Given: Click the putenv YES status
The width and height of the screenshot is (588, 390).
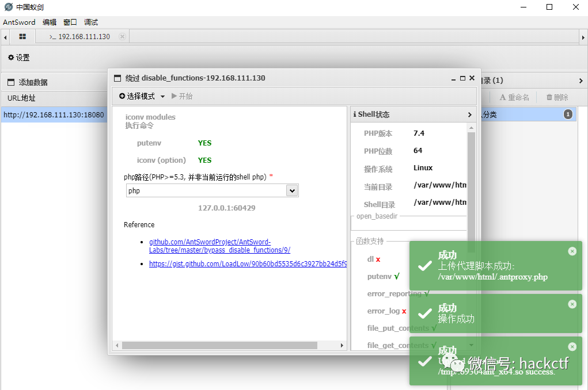Looking at the screenshot, I should [205, 143].
